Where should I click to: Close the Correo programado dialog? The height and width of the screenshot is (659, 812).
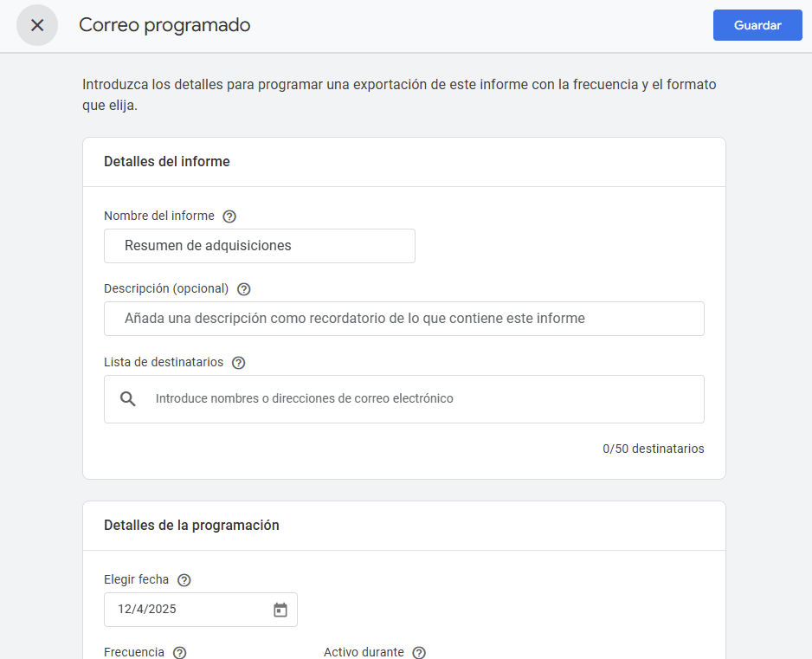(37, 25)
